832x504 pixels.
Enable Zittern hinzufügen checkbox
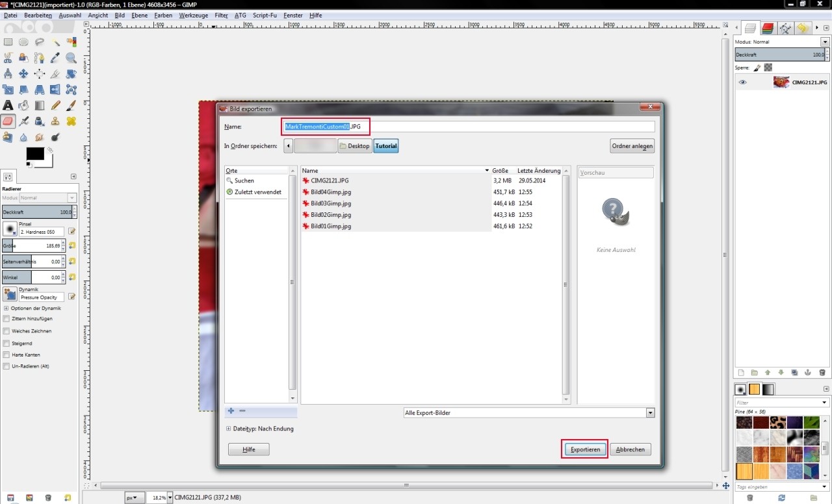pyautogui.click(x=6, y=319)
